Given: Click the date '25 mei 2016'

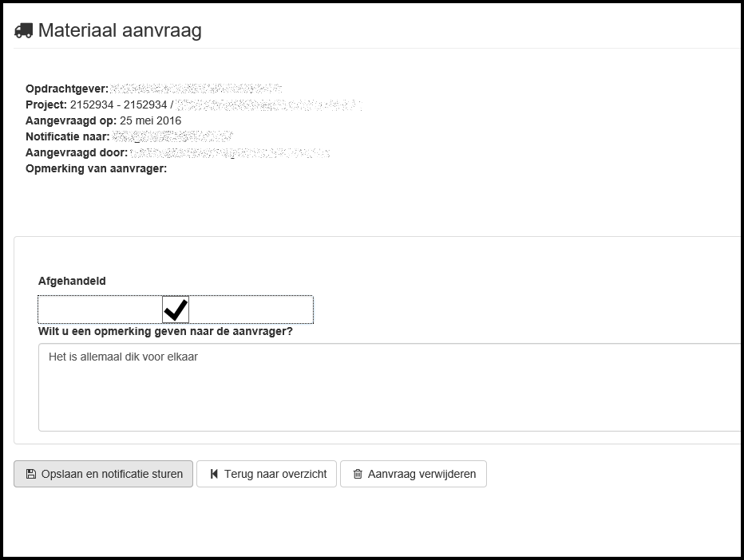Looking at the screenshot, I should point(150,120).
